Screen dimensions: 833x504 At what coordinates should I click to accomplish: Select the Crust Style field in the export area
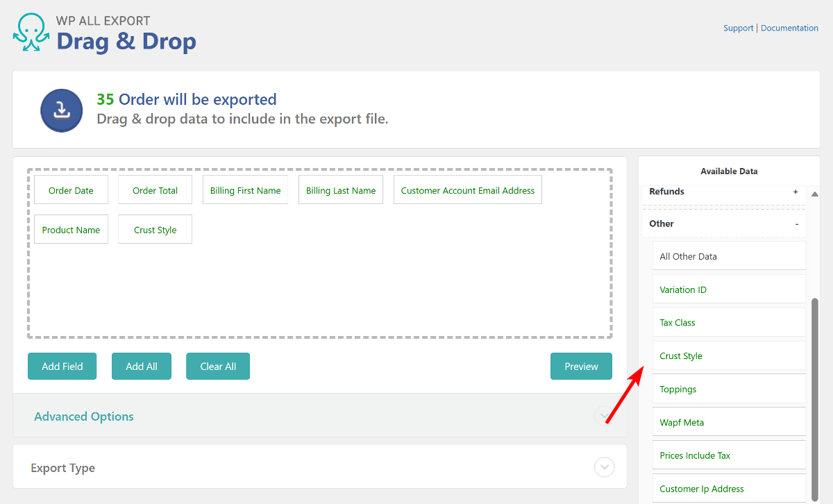[155, 229]
